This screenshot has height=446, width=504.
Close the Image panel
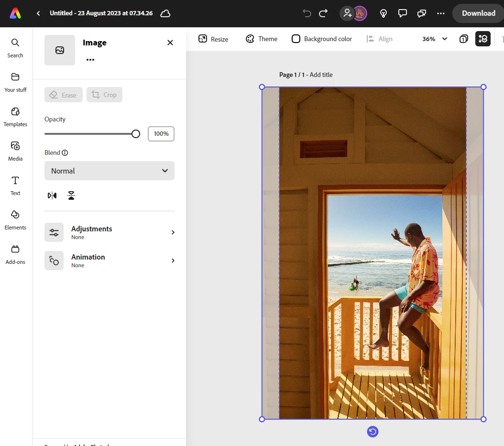[170, 43]
